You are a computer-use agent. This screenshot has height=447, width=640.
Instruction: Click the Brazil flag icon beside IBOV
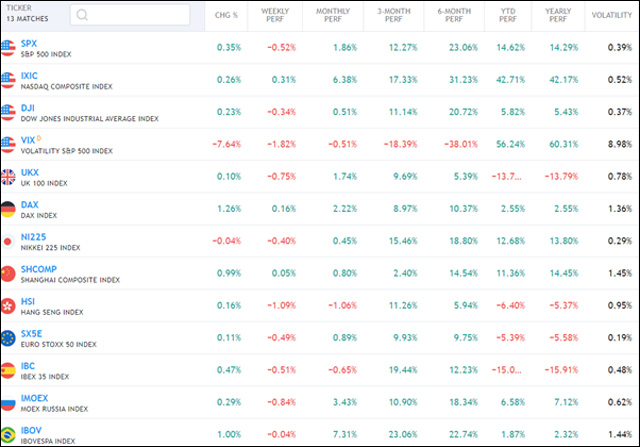coord(8,434)
